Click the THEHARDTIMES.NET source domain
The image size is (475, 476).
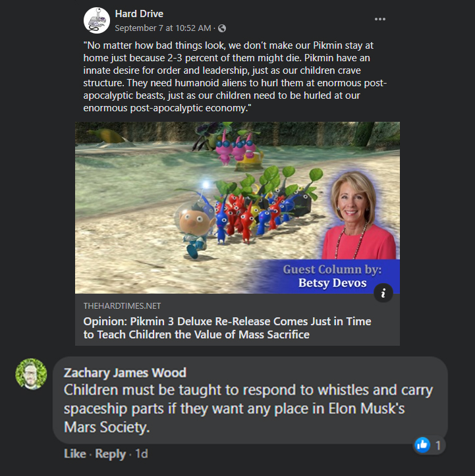coord(122,306)
